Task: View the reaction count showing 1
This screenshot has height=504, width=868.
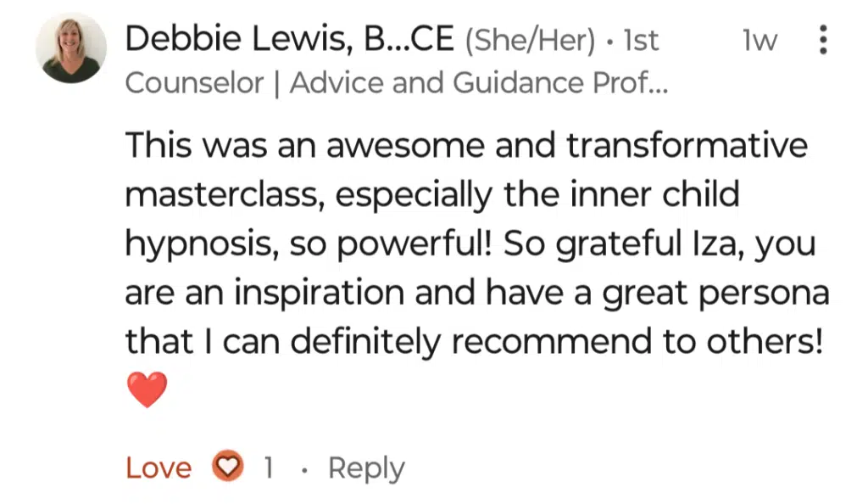Action: pyautogui.click(x=269, y=468)
